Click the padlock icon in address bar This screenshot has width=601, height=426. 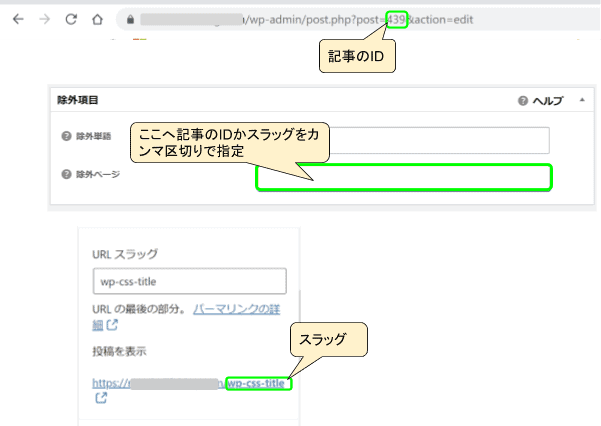pyautogui.click(x=128, y=19)
